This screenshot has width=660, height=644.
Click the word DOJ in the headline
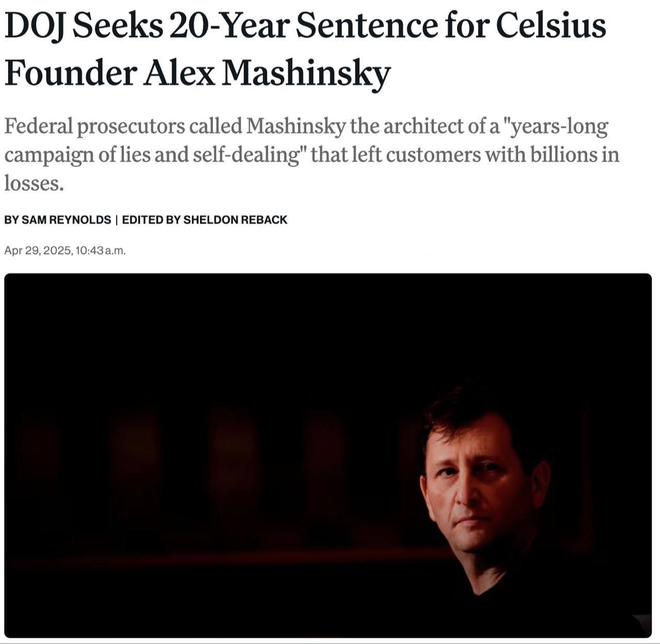[36, 25]
